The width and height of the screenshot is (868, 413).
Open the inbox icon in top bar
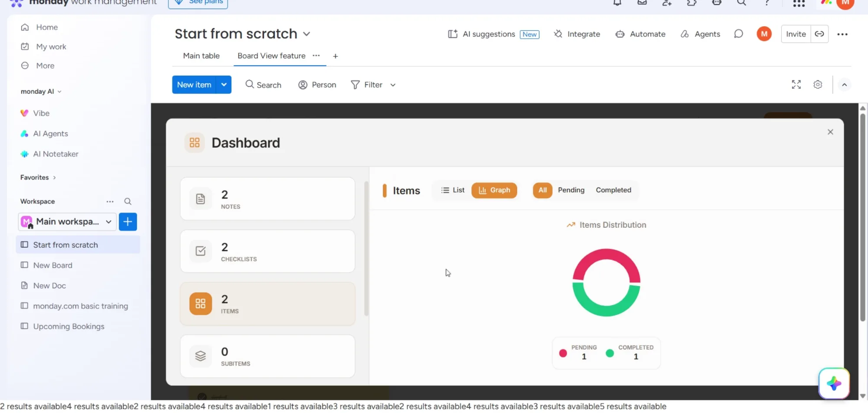pos(642,3)
